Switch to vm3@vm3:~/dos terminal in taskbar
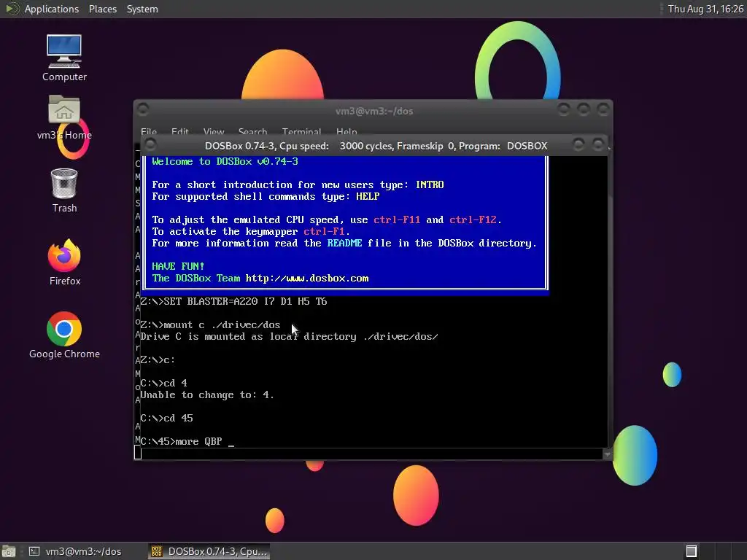This screenshot has height=560, width=747. [x=75, y=551]
